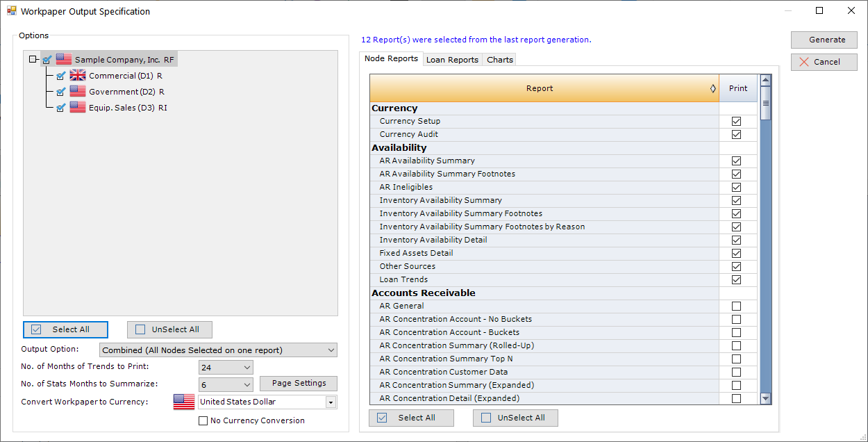Screen dimensions: 868x442
Task: Click the US flag beside the currency dropdown
Action: coord(184,402)
